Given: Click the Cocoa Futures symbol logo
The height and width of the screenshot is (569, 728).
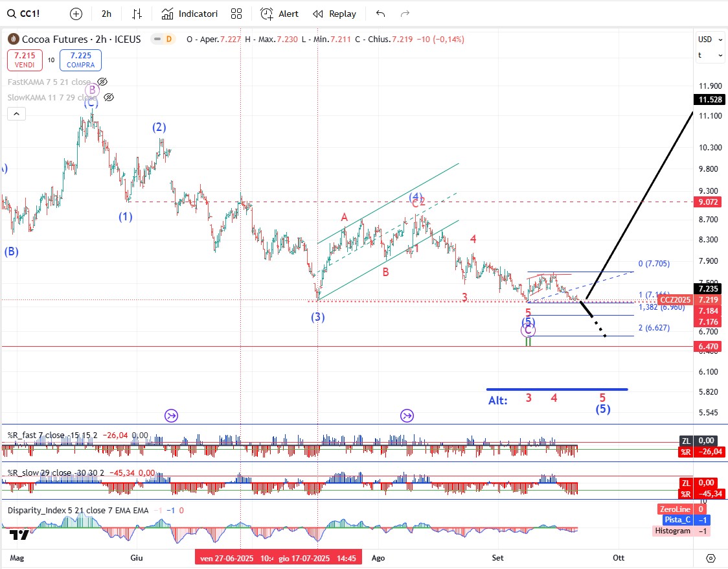Looking at the screenshot, I should 13,39.
